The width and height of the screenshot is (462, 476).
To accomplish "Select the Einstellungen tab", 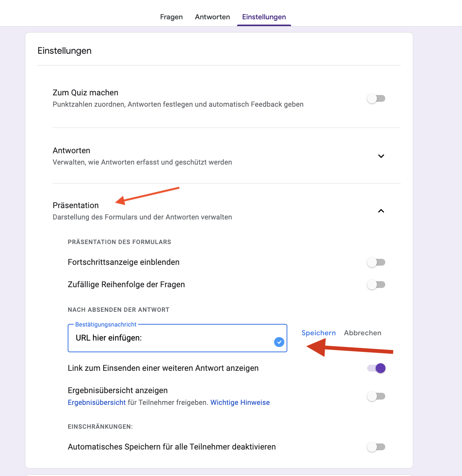I will [264, 17].
